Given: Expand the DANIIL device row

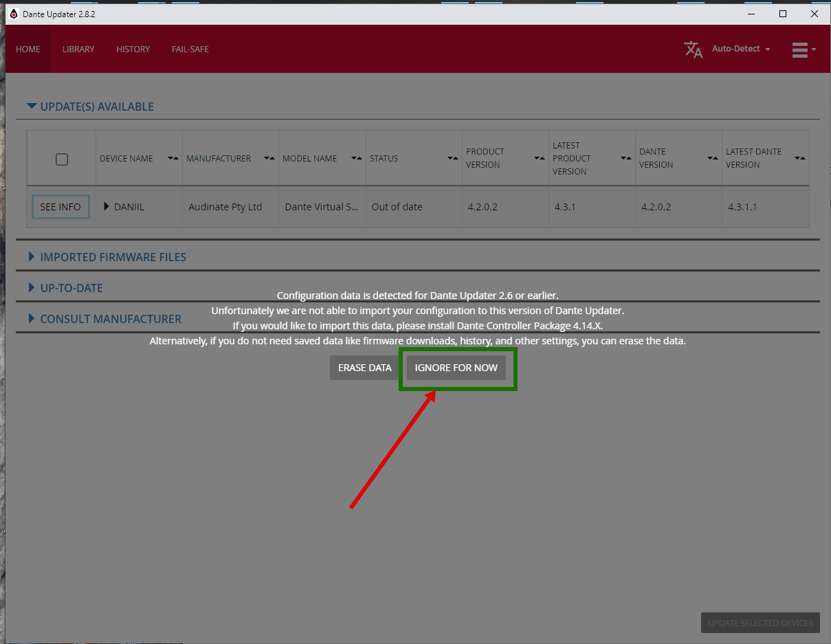Looking at the screenshot, I should pyautogui.click(x=107, y=206).
